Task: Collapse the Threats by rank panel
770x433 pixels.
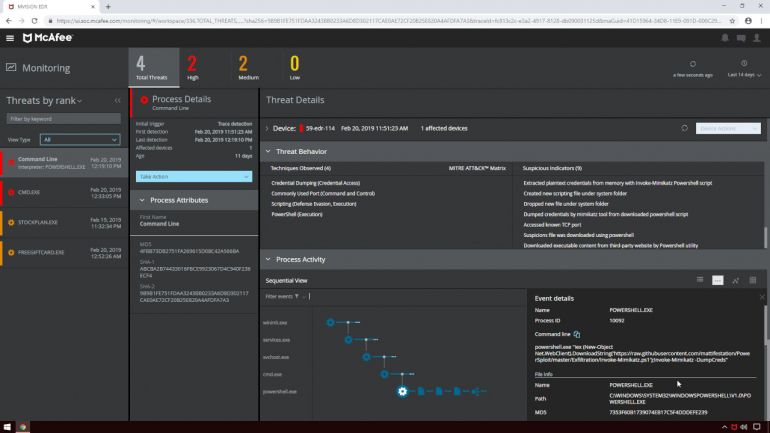Action: pos(118,101)
